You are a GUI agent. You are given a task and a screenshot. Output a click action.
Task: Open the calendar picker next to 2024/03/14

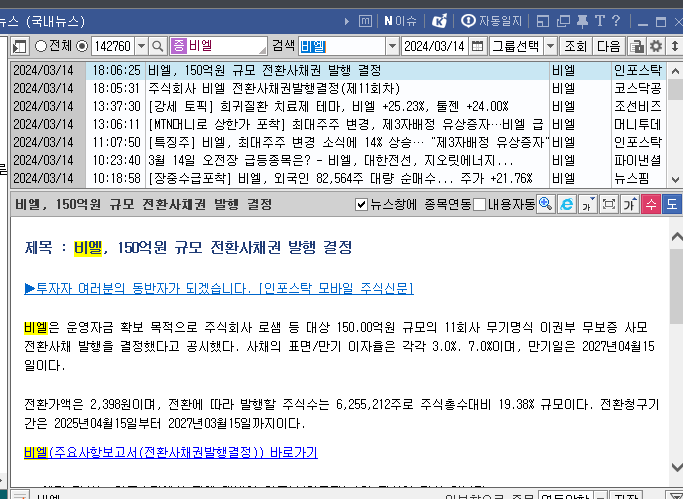pos(477,46)
